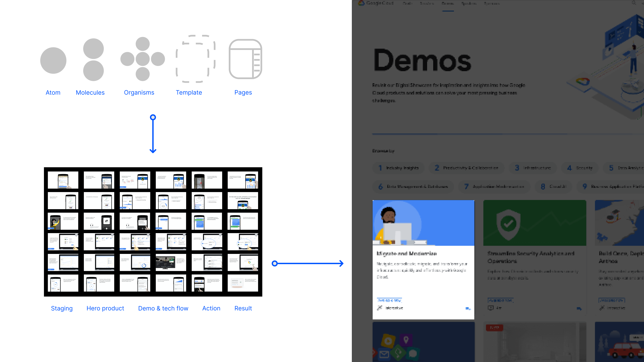
Task: Click the virtual advisor storyboard thumbnail
Action: (x=243, y=201)
